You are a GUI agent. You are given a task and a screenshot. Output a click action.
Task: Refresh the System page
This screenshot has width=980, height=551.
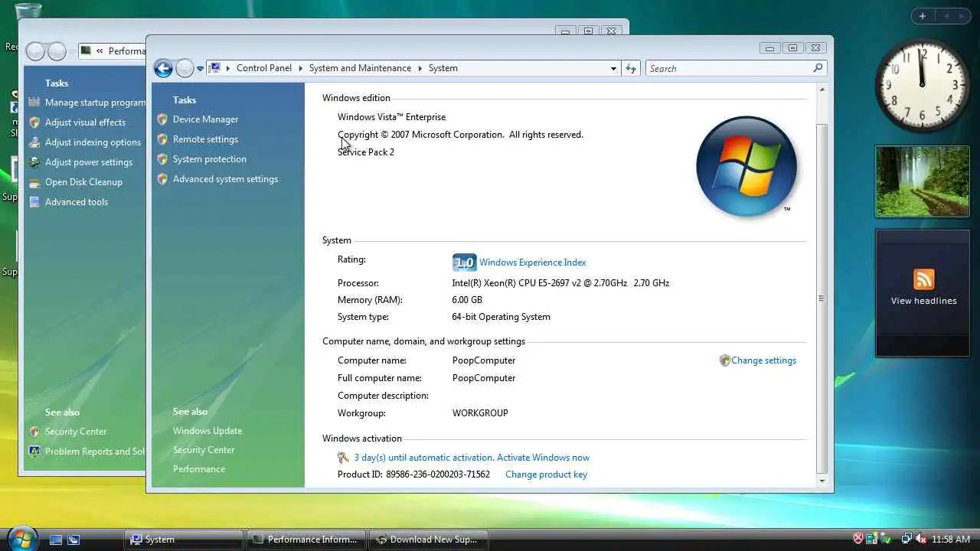[x=631, y=68]
